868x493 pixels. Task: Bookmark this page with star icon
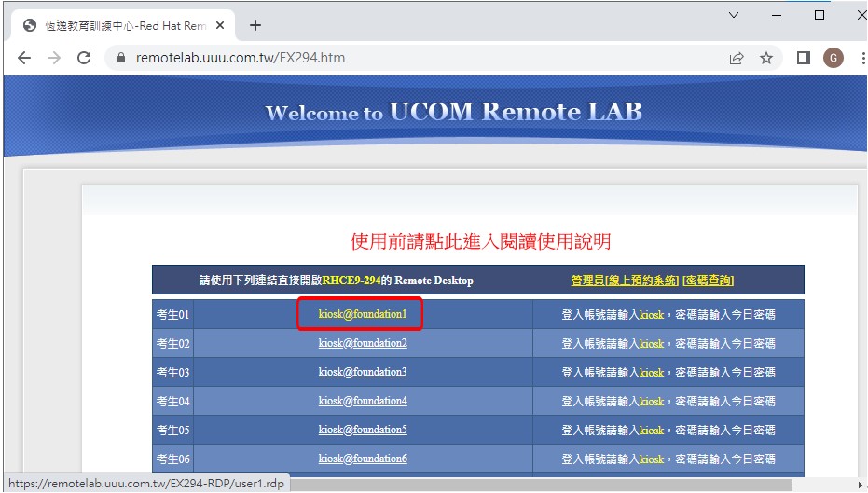766,58
